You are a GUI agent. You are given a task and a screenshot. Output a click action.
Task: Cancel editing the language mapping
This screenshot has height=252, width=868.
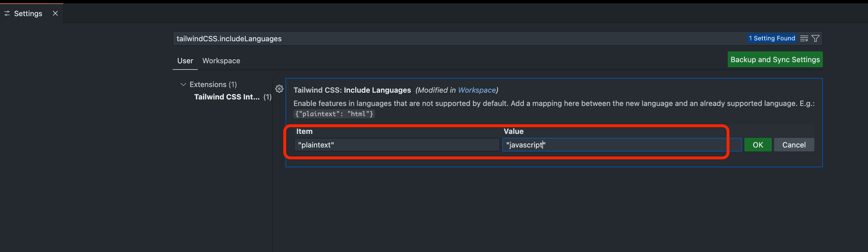click(794, 145)
